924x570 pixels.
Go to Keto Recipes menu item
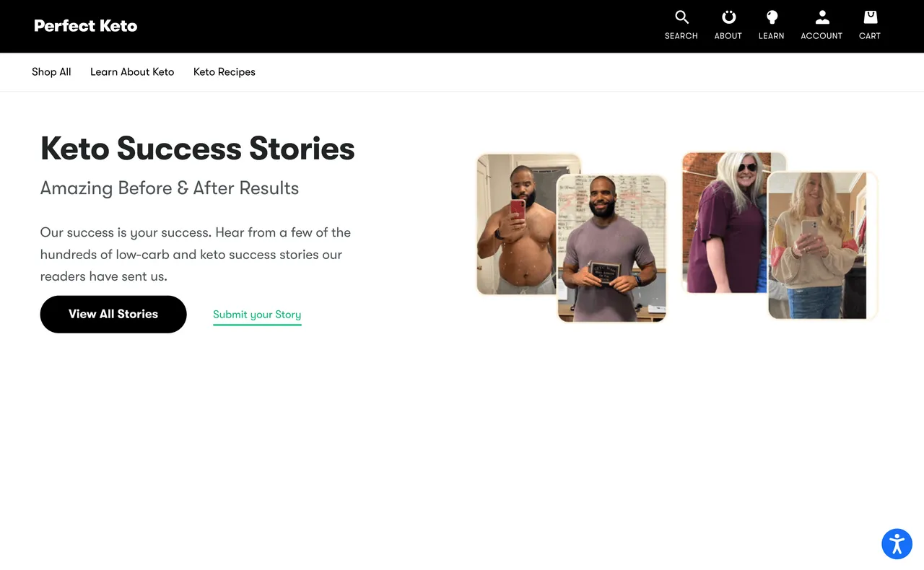[224, 72]
